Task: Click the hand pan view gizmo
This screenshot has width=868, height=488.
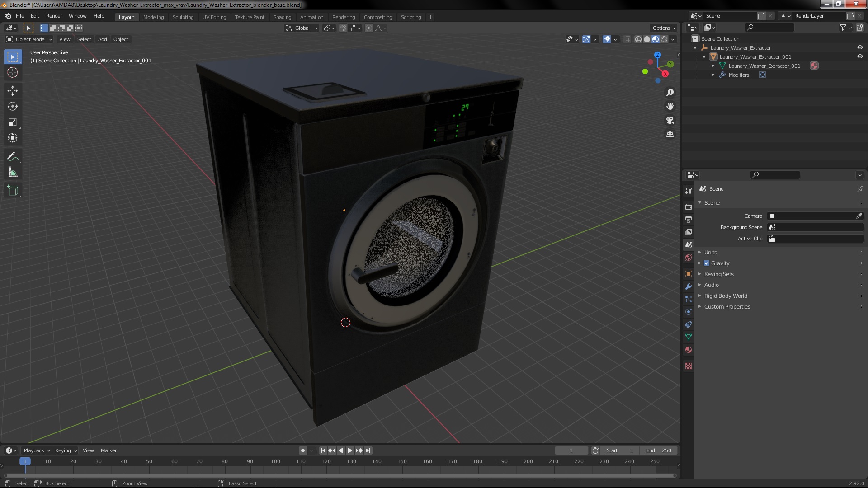Action: 670,106
